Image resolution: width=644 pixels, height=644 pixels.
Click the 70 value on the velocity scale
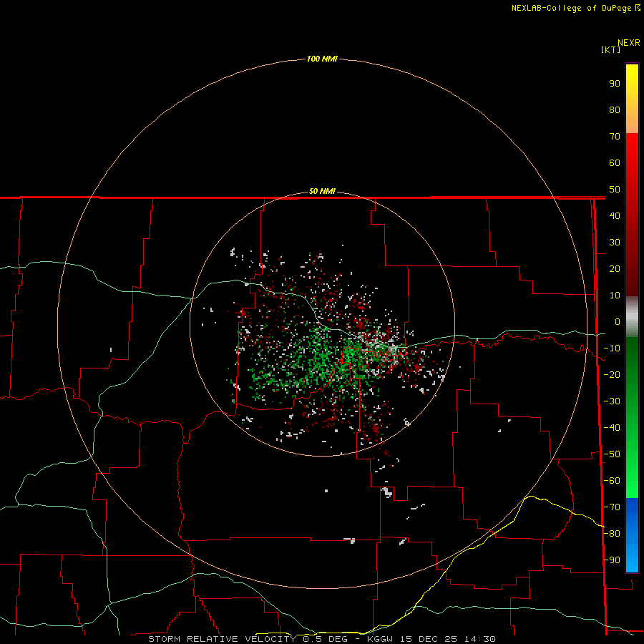point(615,137)
